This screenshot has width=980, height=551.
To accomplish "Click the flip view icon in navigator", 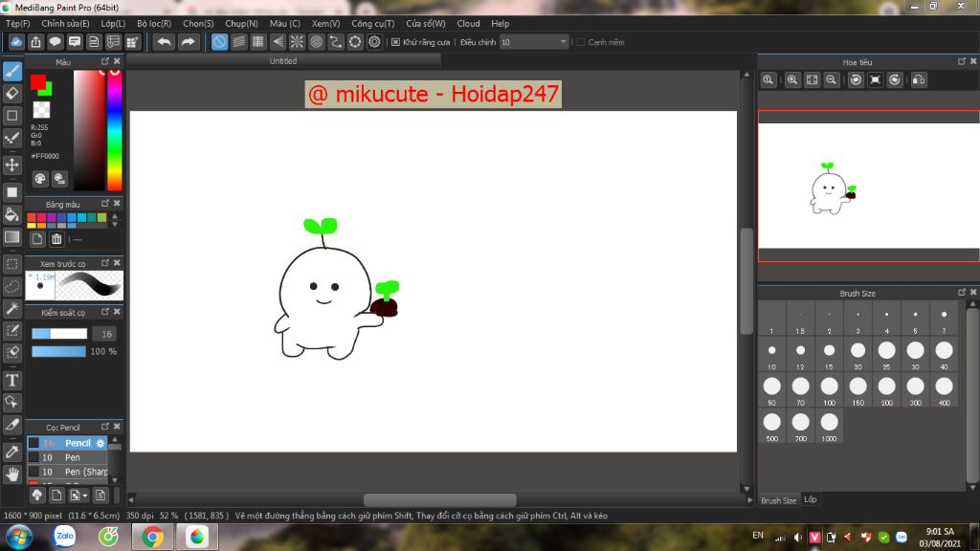I will coord(919,80).
